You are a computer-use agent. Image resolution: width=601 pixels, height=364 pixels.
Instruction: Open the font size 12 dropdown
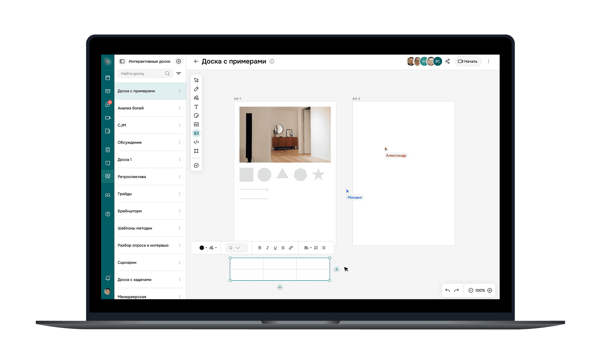click(236, 248)
